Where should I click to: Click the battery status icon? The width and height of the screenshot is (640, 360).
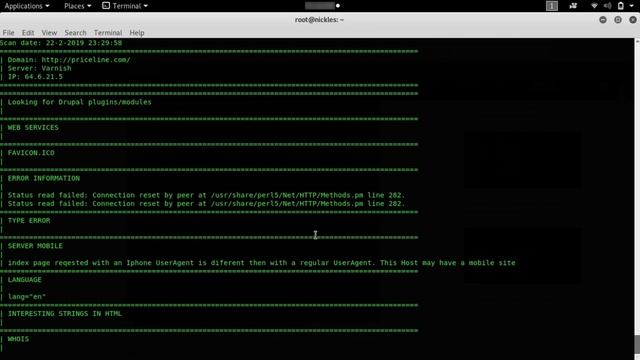[621, 6]
